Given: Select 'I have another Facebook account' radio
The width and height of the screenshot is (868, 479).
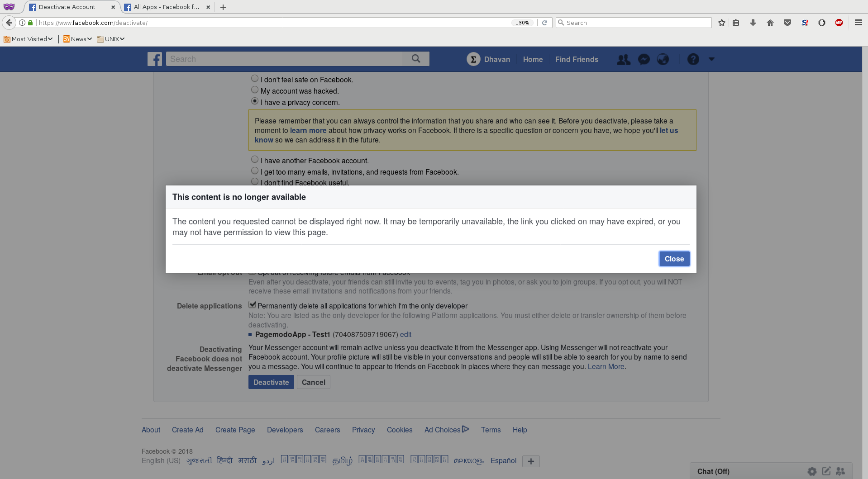Looking at the screenshot, I should (255, 160).
